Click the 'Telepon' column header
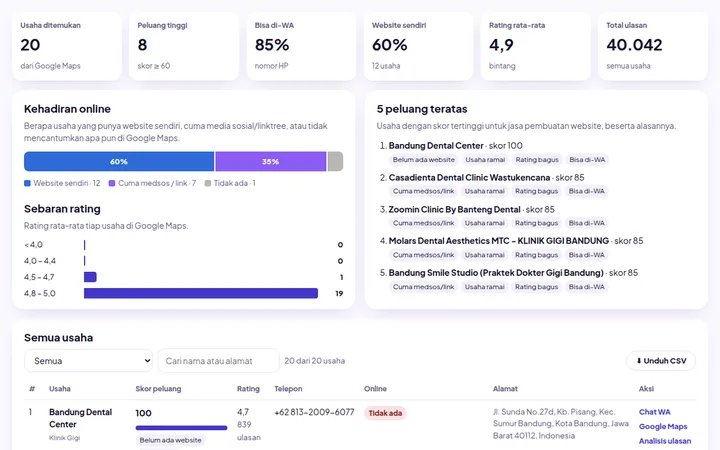Screen dimensions: 720x450 point(288,389)
